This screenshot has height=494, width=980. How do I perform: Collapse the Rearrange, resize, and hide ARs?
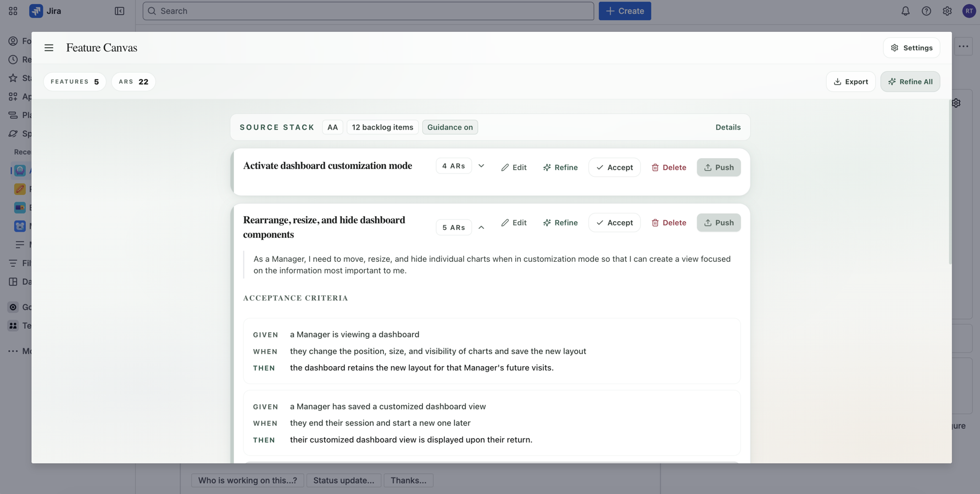tap(481, 227)
